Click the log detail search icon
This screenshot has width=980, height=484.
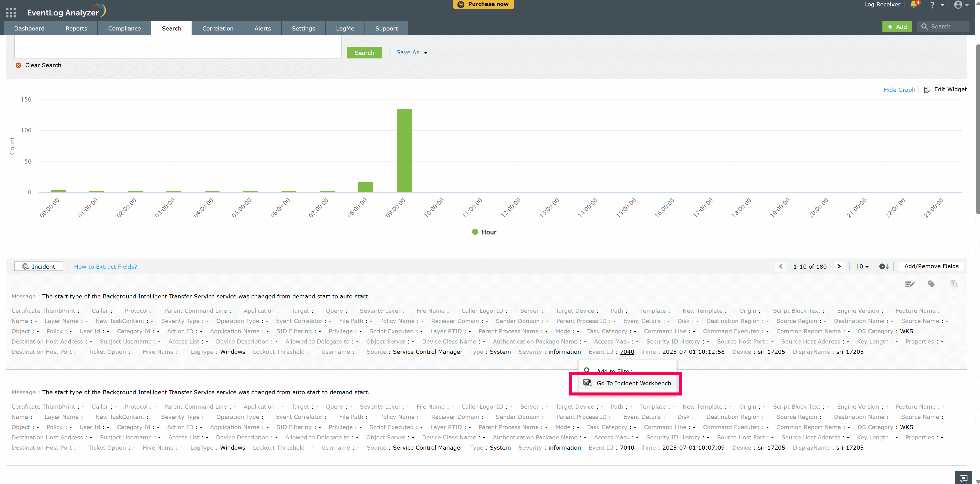(954, 284)
